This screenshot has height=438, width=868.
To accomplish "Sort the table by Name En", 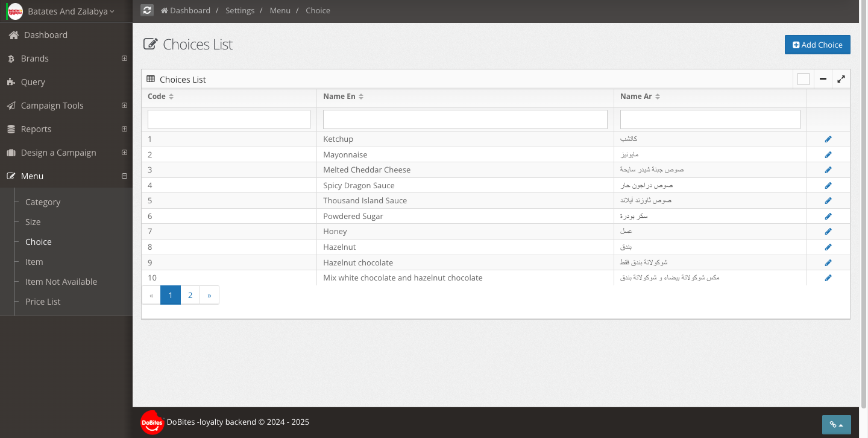I will click(343, 97).
